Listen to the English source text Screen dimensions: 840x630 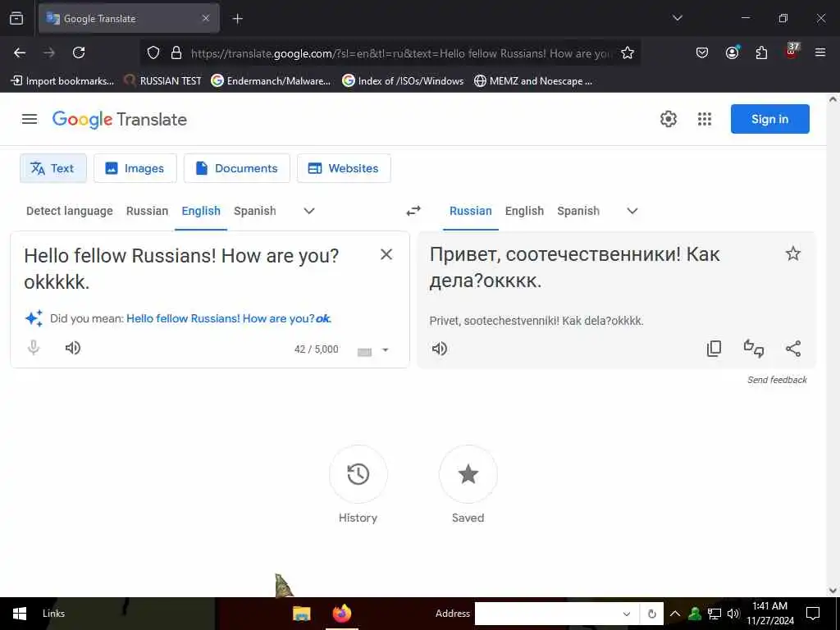click(x=73, y=348)
